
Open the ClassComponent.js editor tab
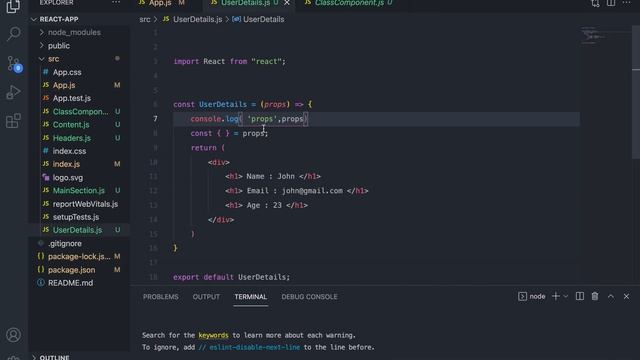349,3
